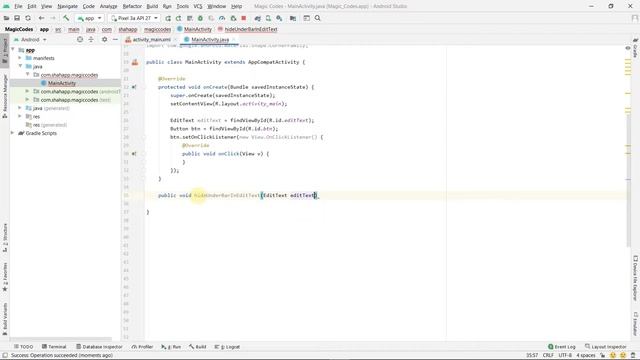This screenshot has height=360, width=640.
Task: Click the Save All toolbar icon
Action: point(17,18)
